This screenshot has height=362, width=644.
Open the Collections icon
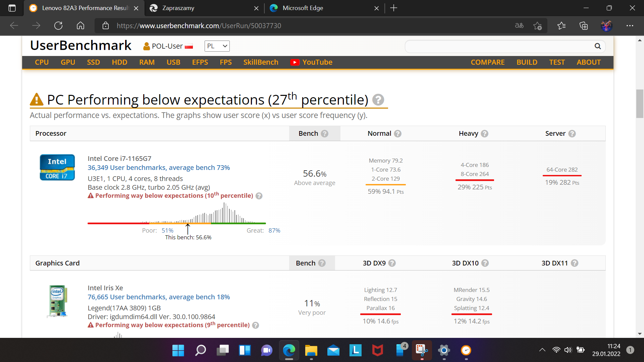[584, 26]
